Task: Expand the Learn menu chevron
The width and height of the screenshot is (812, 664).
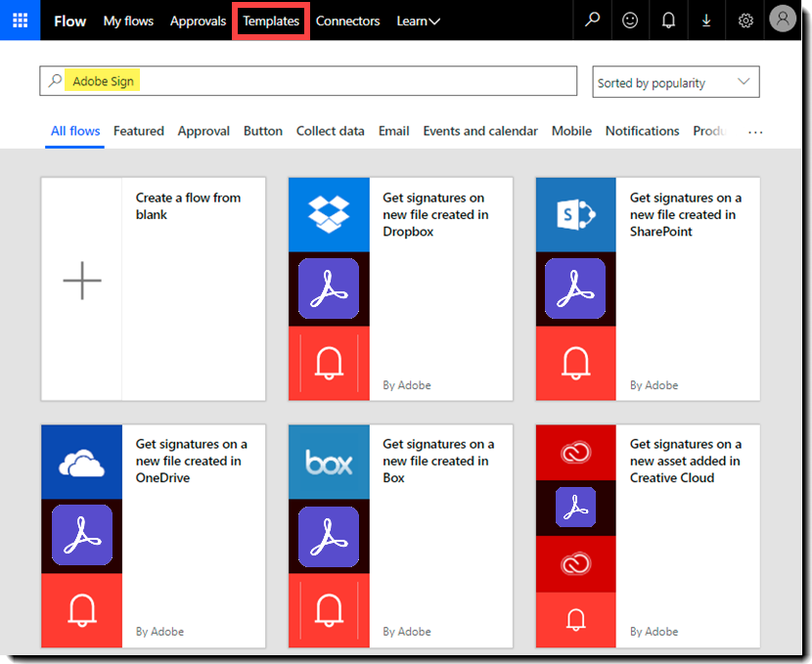Action: pyautogui.click(x=434, y=20)
